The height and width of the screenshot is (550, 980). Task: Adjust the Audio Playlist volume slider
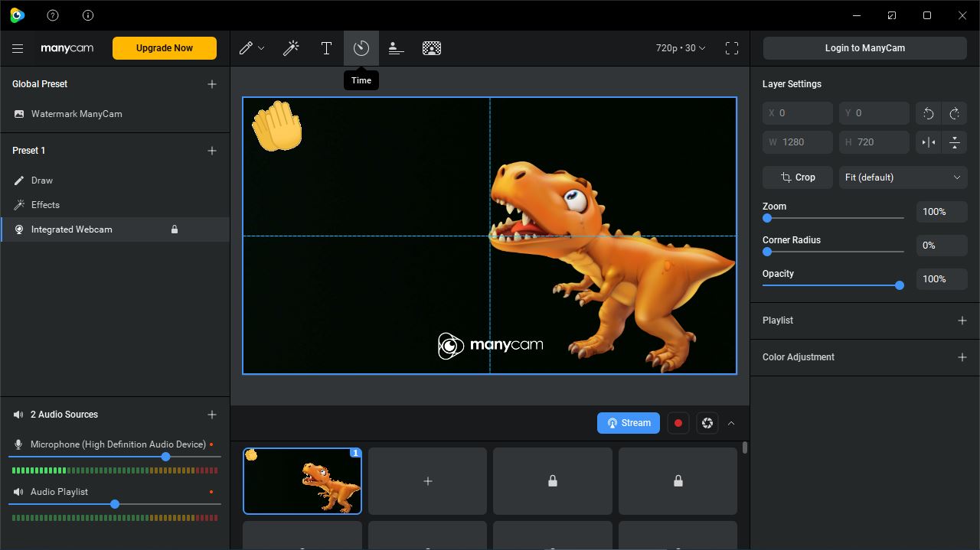tap(115, 504)
